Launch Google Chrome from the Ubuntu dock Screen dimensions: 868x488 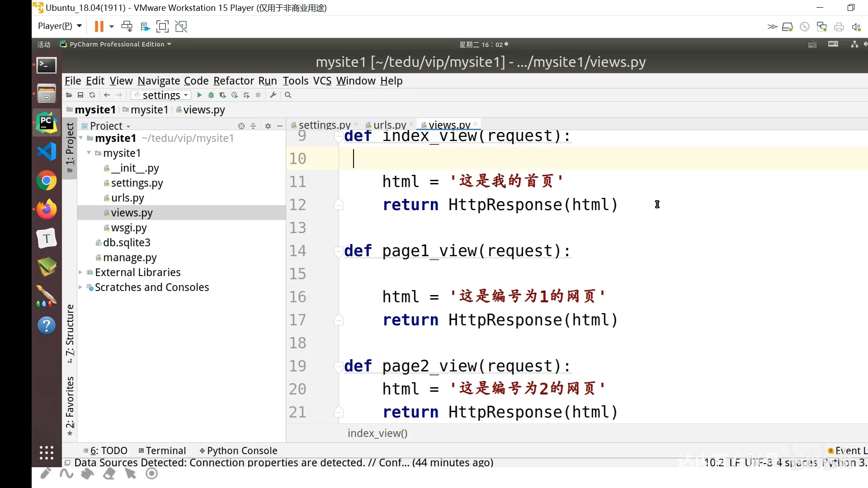point(47,181)
